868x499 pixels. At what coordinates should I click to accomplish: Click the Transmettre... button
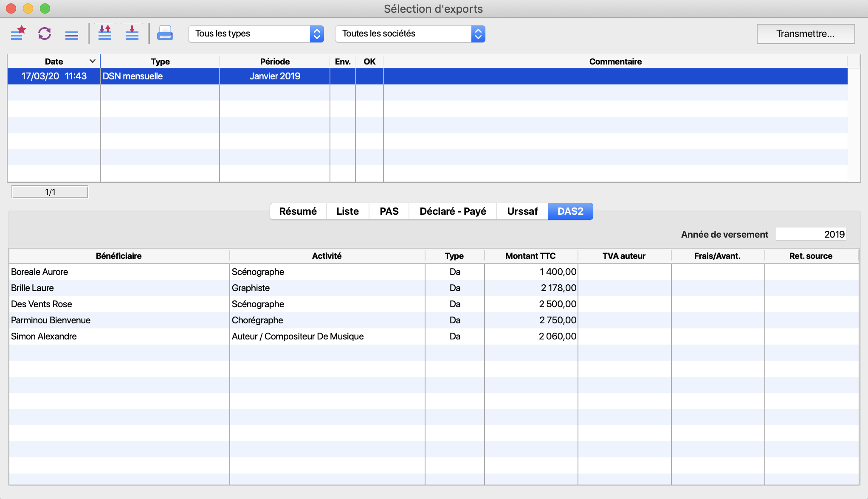(x=806, y=34)
